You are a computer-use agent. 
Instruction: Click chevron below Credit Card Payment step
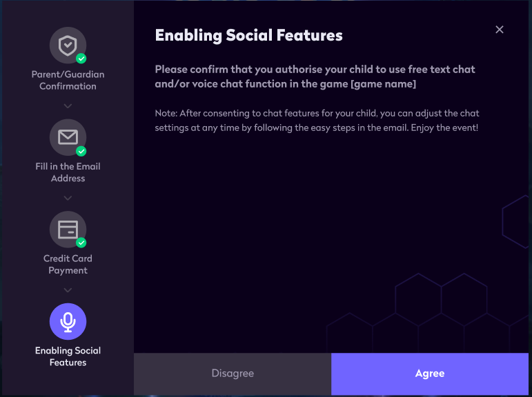click(x=68, y=290)
